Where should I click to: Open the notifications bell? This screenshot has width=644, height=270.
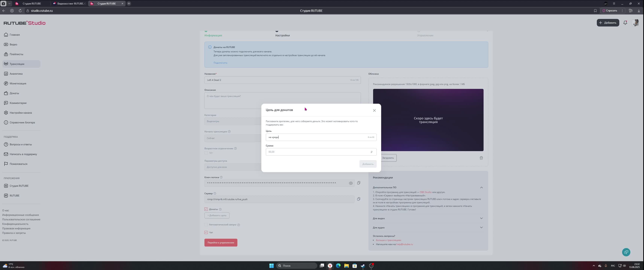(x=625, y=23)
